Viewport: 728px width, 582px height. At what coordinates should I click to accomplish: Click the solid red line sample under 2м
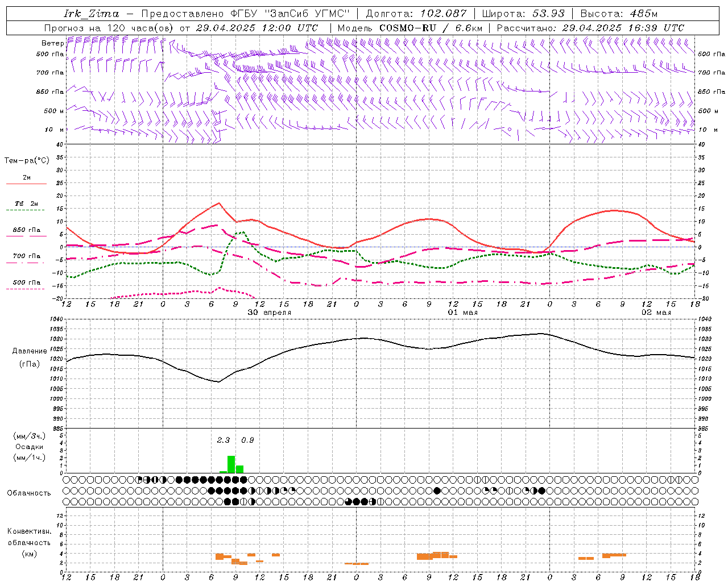(26, 184)
